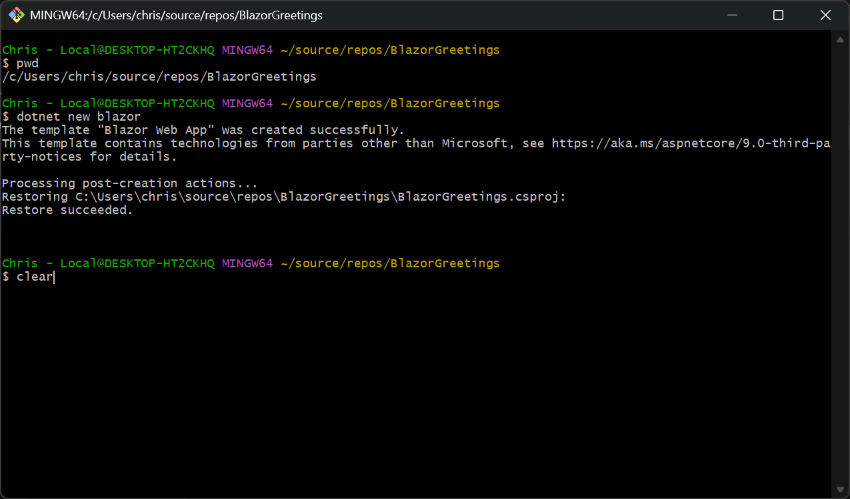Click purple MINGW64 in the prompt above "pwd"

point(247,50)
